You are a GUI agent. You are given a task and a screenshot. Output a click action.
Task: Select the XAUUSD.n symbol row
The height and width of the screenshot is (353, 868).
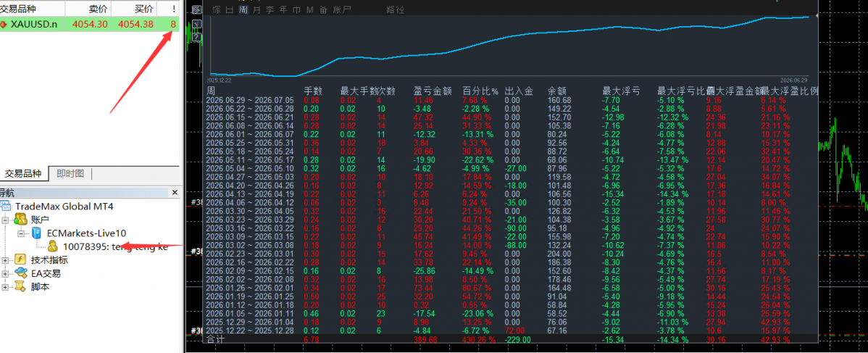90,25
